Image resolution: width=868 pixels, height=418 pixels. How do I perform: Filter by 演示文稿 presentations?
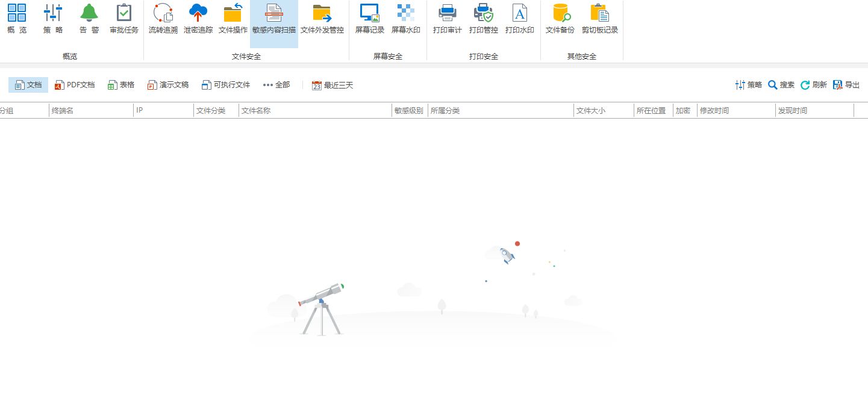(x=168, y=85)
